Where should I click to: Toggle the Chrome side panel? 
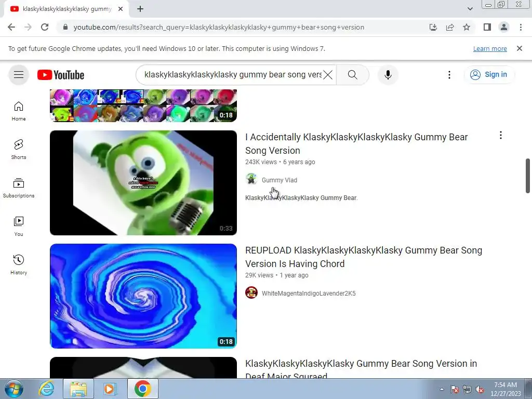[487, 27]
